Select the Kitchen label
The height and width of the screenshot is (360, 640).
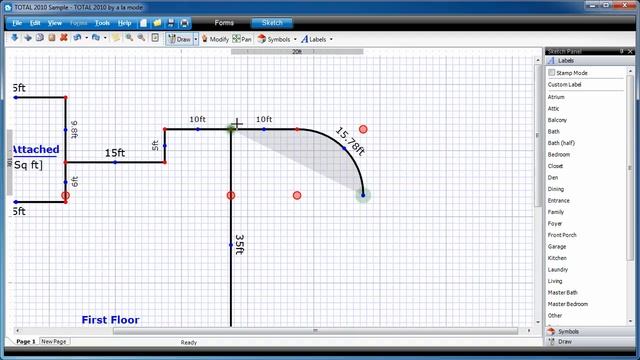coord(557,258)
